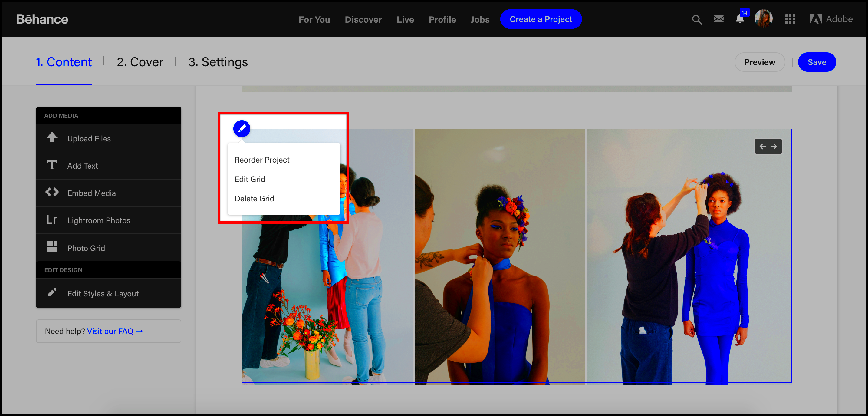Click the pencil edit icon on grid
Screen dimensions: 868x416
[x=242, y=128]
